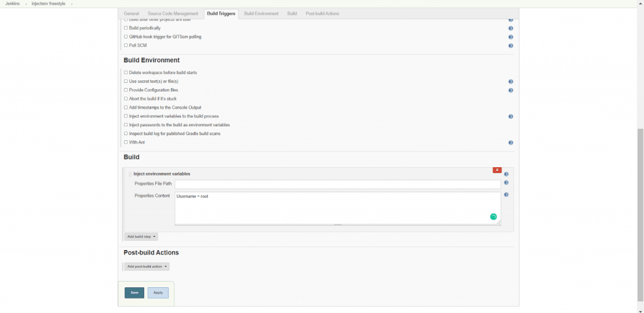Image resolution: width=644 pixels, height=313 pixels.
Task: Open help for GitHub hook trigger option
Action: pyautogui.click(x=510, y=37)
